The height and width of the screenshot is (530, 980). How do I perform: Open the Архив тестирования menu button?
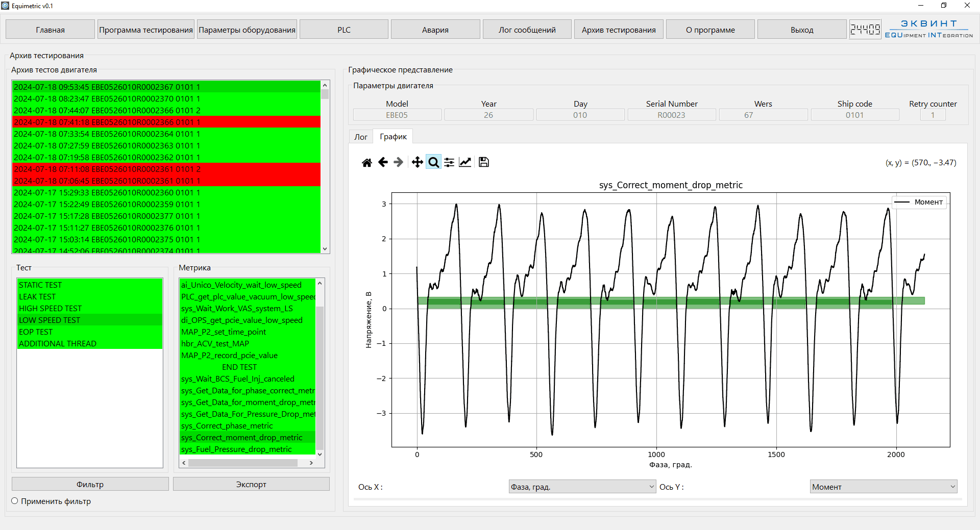619,30
